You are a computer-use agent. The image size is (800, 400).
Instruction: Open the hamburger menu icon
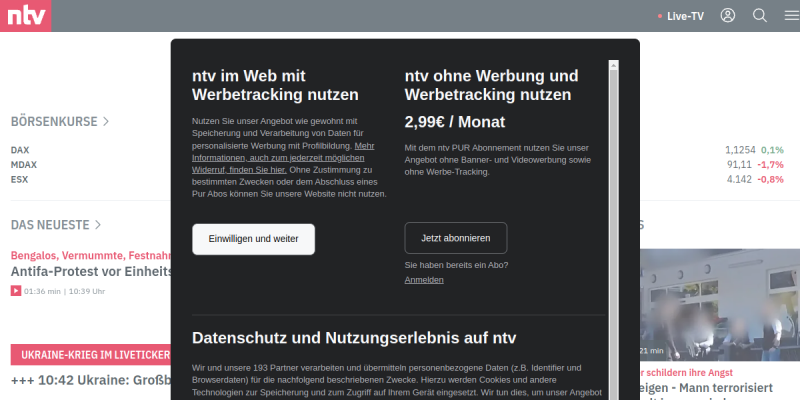tap(792, 15)
